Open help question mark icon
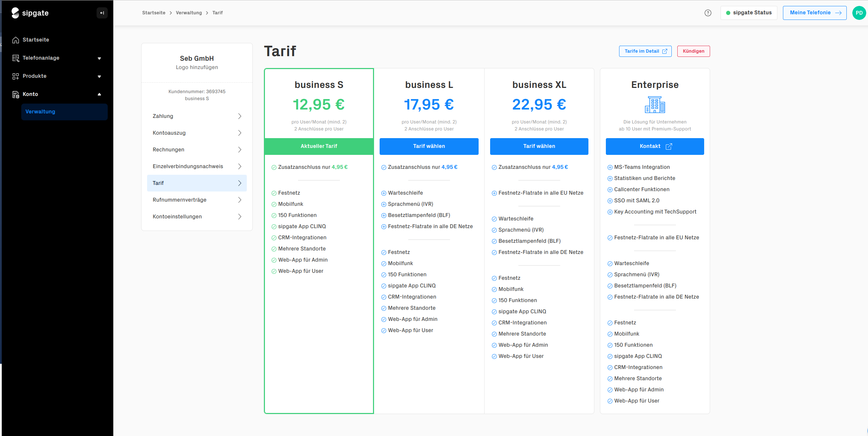The height and width of the screenshot is (436, 868). coord(708,13)
